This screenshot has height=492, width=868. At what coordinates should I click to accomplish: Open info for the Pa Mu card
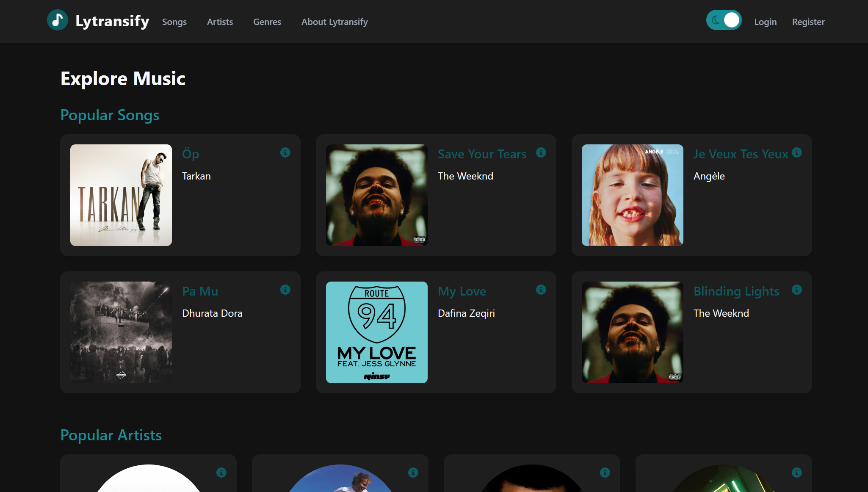click(x=285, y=290)
